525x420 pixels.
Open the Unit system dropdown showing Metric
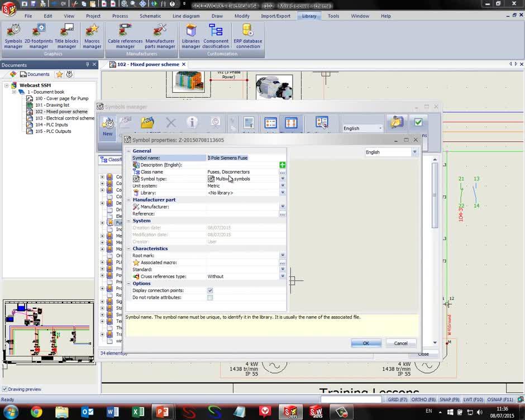[283, 185]
